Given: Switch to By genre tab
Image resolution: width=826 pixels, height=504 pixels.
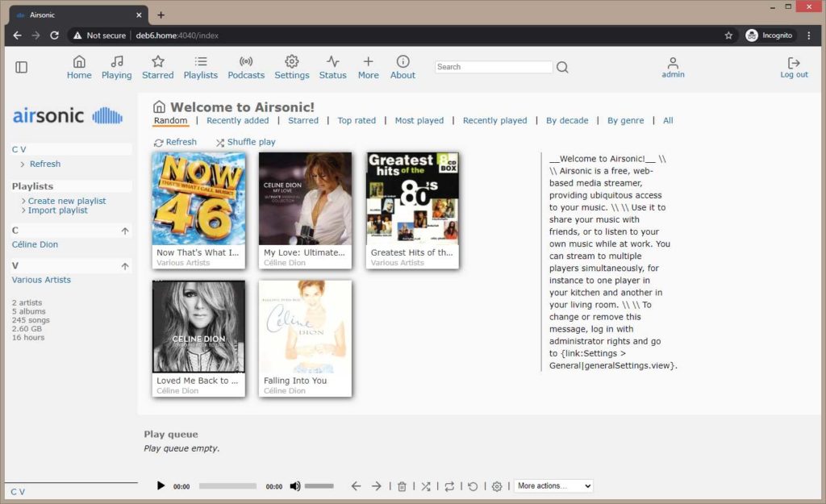Looking at the screenshot, I should click(x=626, y=121).
